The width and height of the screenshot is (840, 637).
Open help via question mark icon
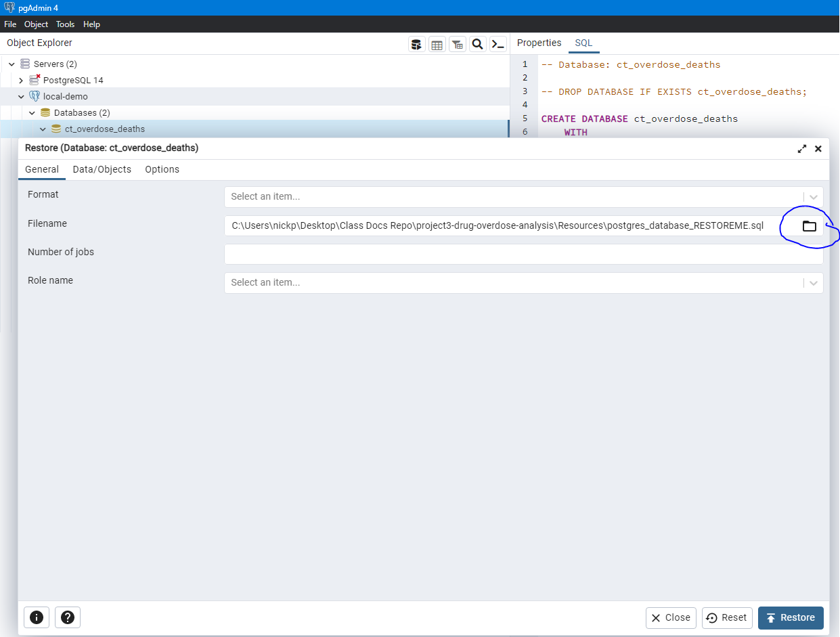68,617
